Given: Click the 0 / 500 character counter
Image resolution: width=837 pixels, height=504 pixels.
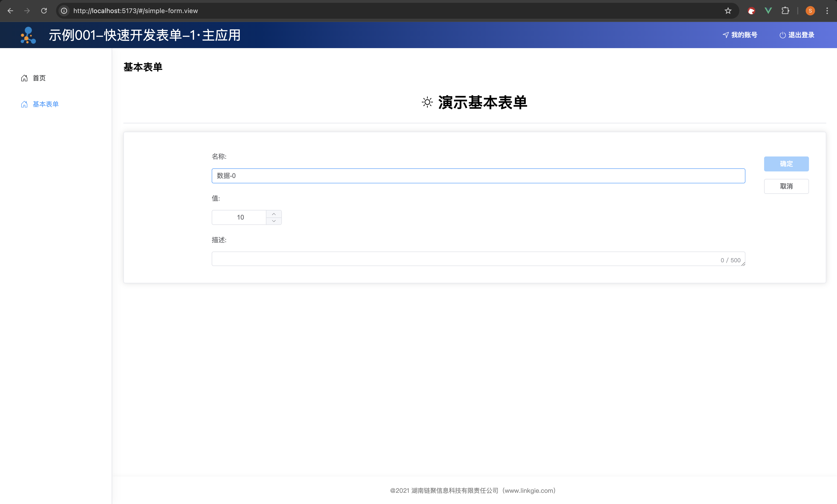Looking at the screenshot, I should pyautogui.click(x=730, y=260).
